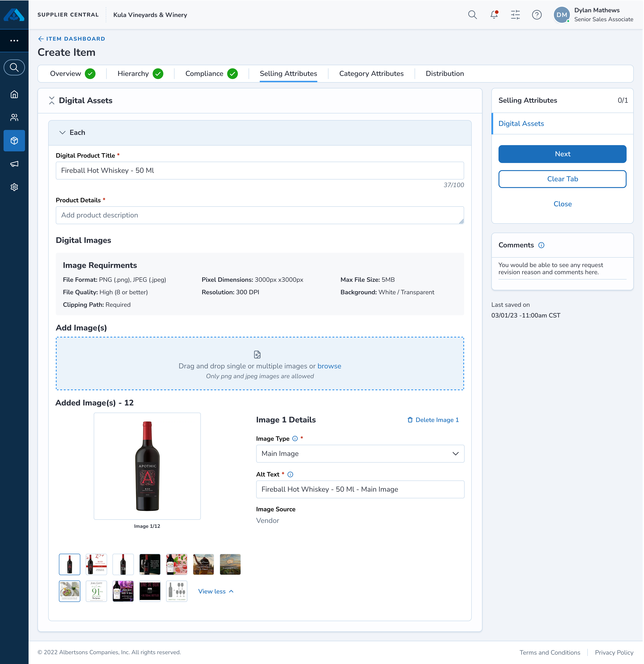Click the Overview green checkmark

(x=90, y=74)
